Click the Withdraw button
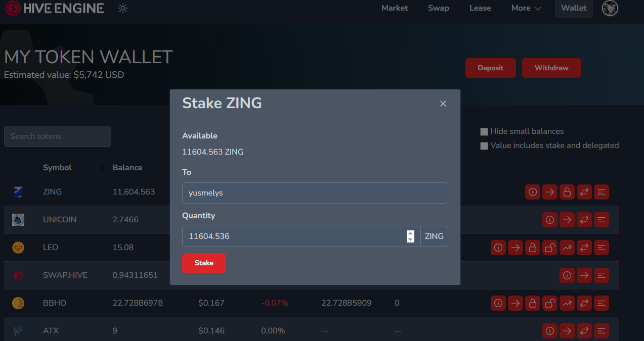Viewport: 644px width, 341px height. (x=551, y=68)
